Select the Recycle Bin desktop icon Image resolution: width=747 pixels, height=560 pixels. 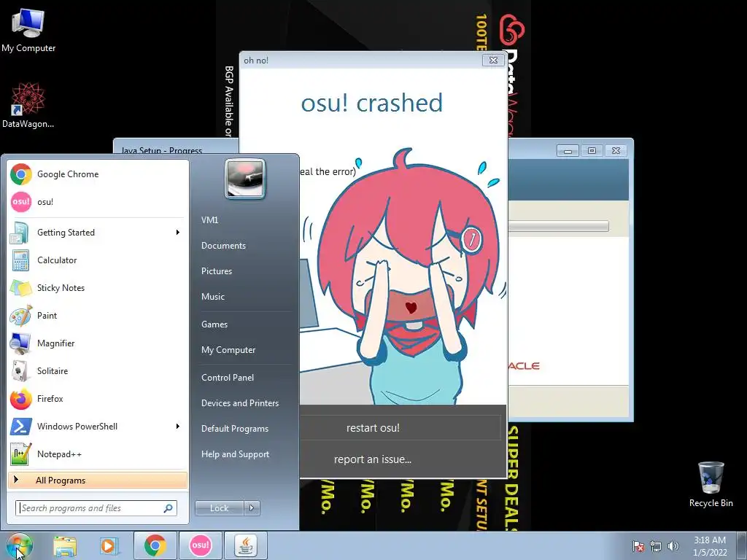point(711,485)
